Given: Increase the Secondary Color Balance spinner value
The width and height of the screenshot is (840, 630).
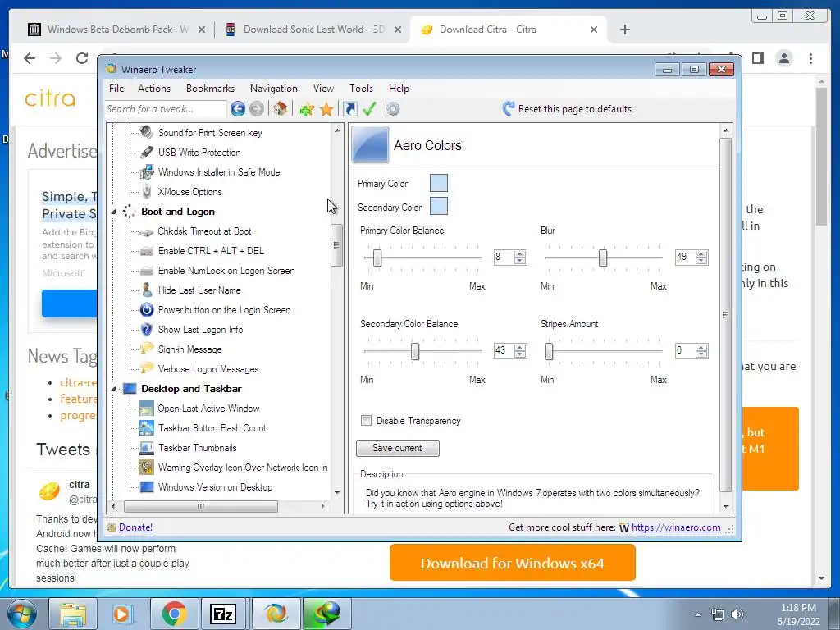Looking at the screenshot, I should click(519, 347).
